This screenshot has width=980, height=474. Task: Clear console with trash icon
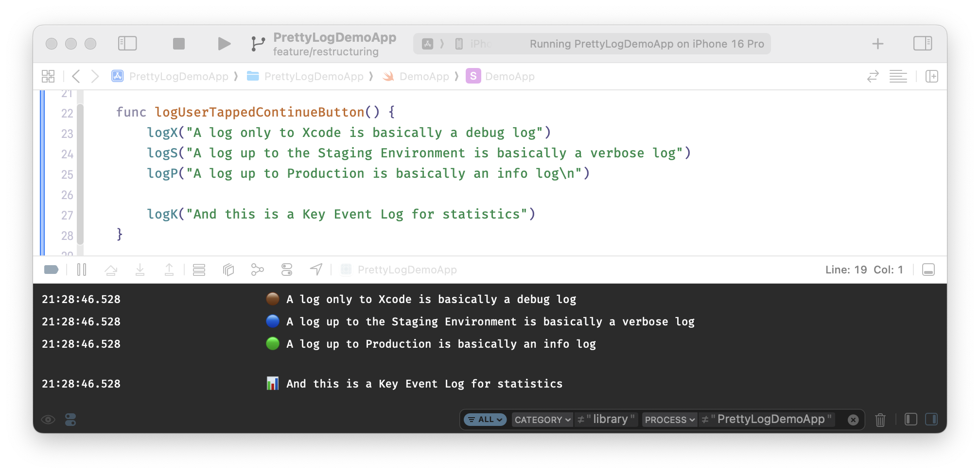click(x=880, y=420)
